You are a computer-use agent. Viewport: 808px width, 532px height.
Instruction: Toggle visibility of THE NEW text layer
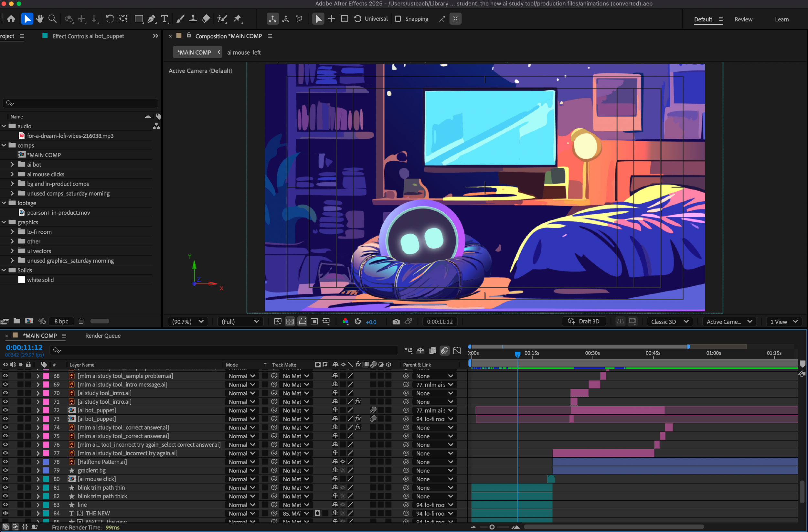pos(5,513)
